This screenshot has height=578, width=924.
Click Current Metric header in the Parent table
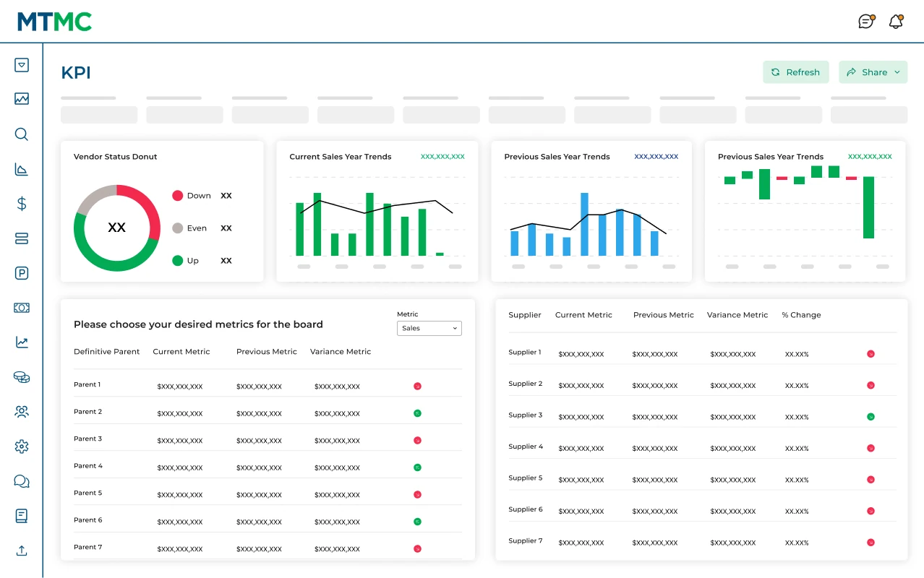click(x=181, y=352)
